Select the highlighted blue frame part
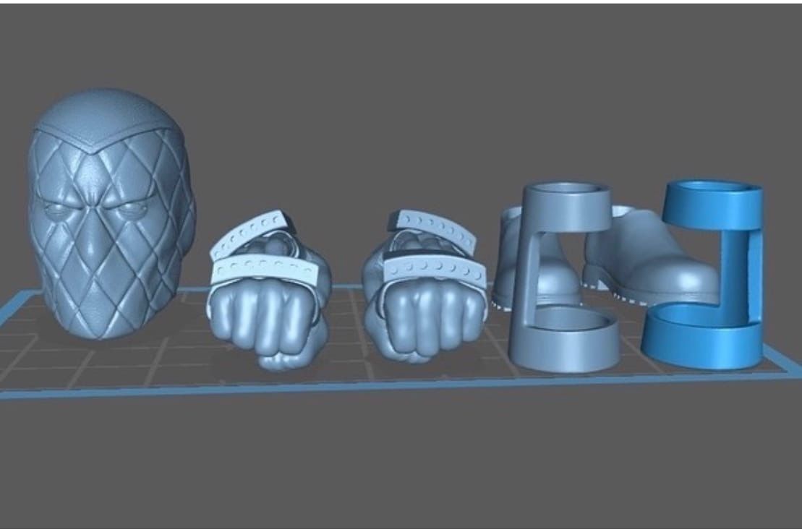Image resolution: width=802 pixels, height=532 pixels. pyautogui.click(x=703, y=275)
